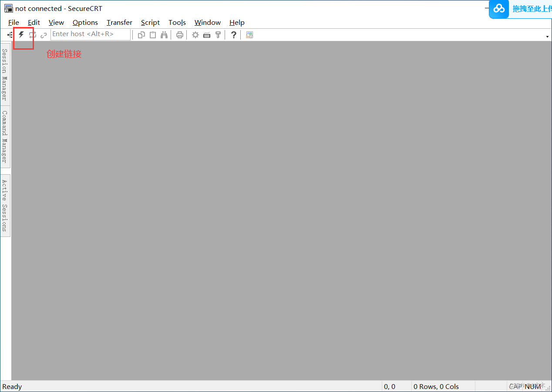The width and height of the screenshot is (552, 392).
Task: Open the File menu
Action: point(13,23)
